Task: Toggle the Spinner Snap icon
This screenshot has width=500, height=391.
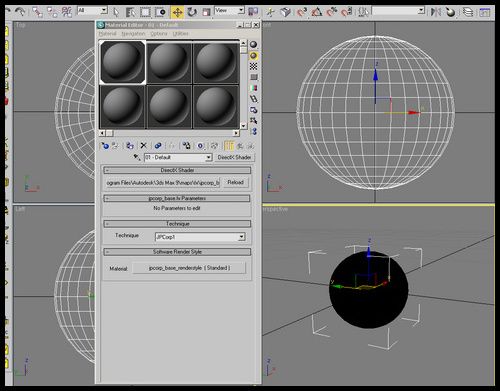Action: click(x=347, y=13)
